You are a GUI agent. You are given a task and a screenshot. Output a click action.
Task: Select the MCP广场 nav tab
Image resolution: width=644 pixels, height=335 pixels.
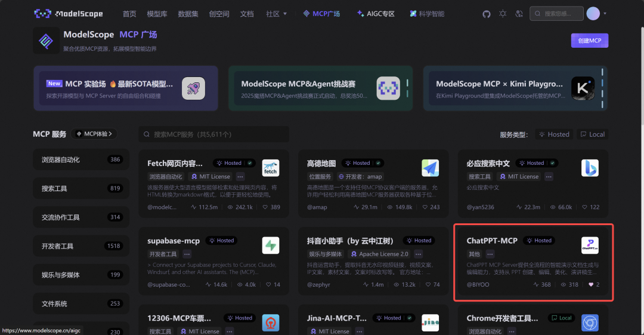321,14
